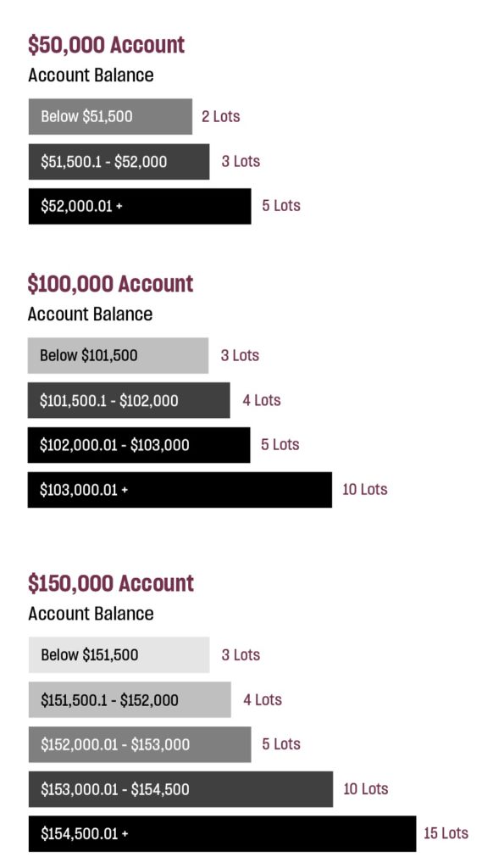Click the 2 Lots label
The height and width of the screenshot is (868, 482).
[221, 116]
